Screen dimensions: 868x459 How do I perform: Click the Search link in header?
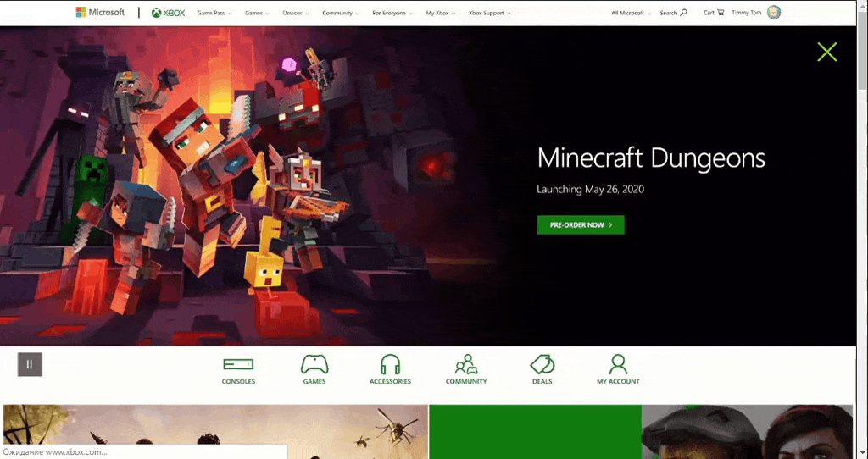click(x=673, y=14)
